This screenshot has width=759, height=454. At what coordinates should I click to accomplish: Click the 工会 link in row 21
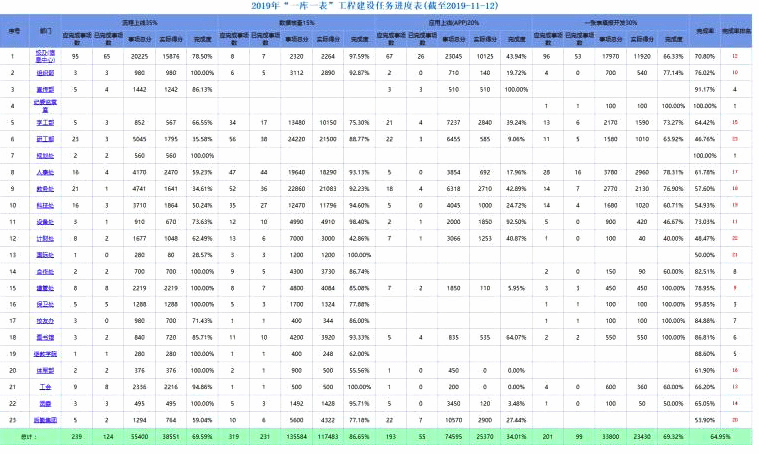tap(47, 385)
